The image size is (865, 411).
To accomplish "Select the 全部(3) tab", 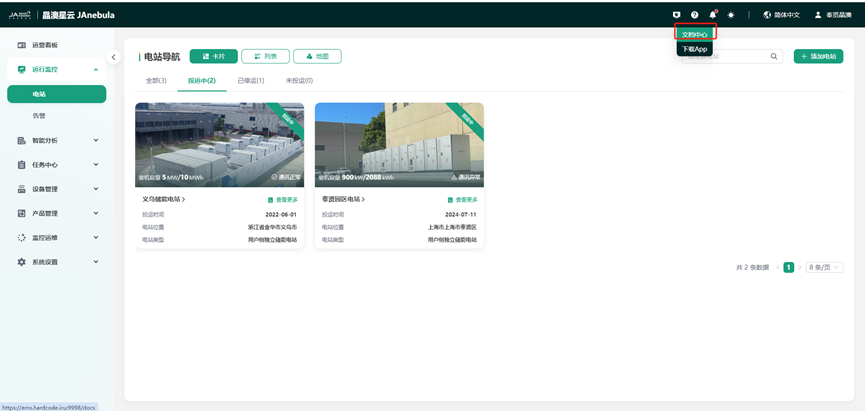I will (156, 80).
